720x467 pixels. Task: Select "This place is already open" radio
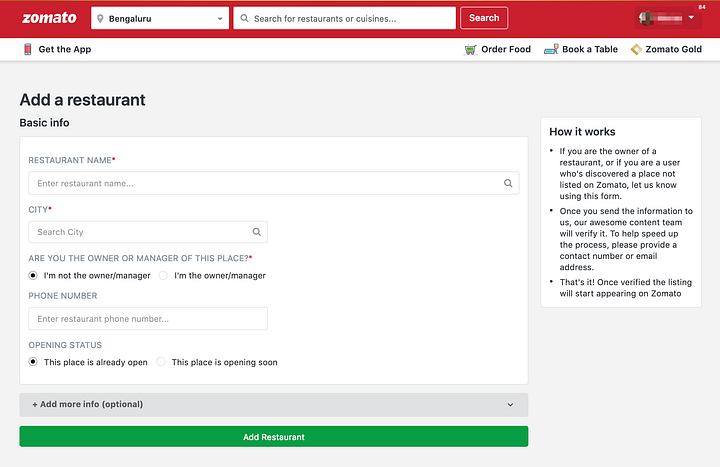[x=33, y=362]
